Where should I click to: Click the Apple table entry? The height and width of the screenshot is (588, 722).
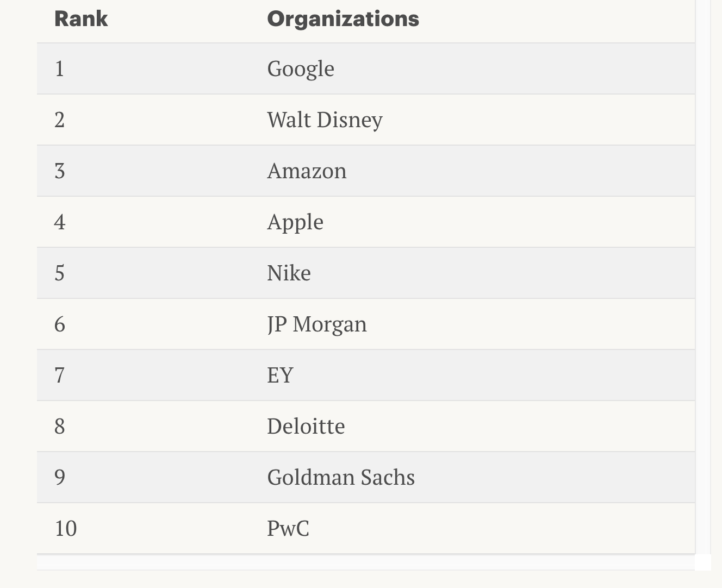295,222
